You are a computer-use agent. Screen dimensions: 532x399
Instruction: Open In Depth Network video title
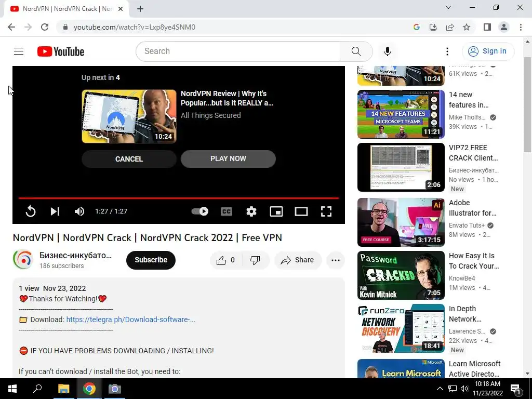465,314
